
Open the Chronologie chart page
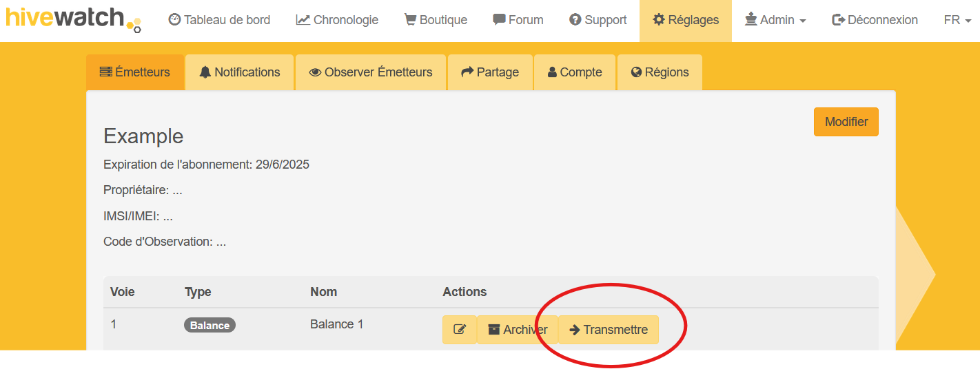coord(337,20)
